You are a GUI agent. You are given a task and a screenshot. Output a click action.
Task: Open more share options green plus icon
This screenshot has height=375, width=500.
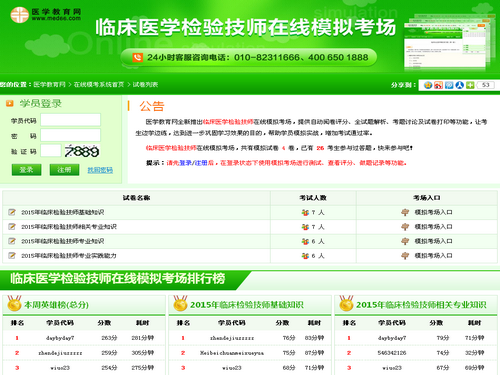[470, 85]
